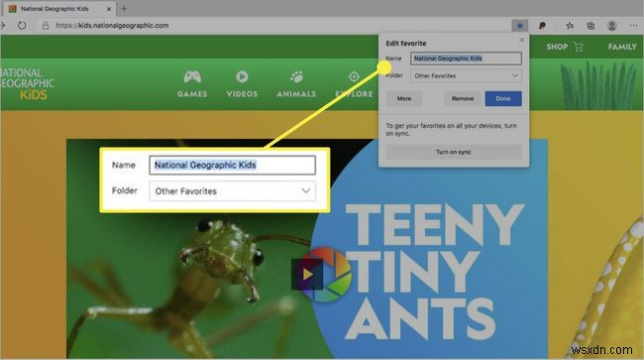The height and width of the screenshot is (360, 644).
Task: Close the National Geographic Kids tab
Action: pyautogui.click(x=109, y=8)
